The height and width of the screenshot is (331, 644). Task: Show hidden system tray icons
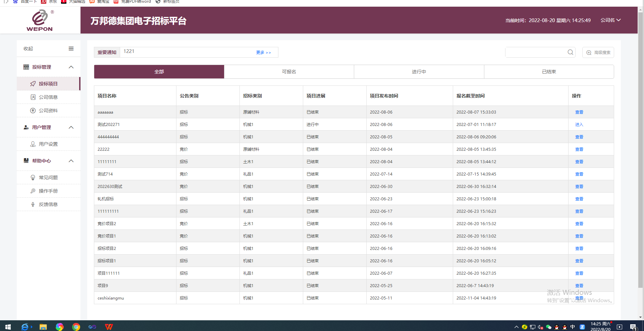pos(516,327)
